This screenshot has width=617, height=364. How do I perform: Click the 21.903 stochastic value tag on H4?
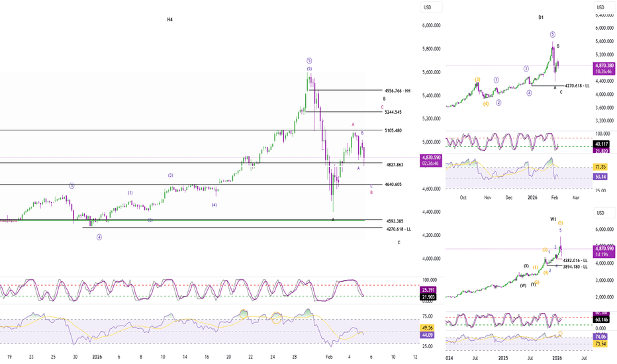click(428, 297)
